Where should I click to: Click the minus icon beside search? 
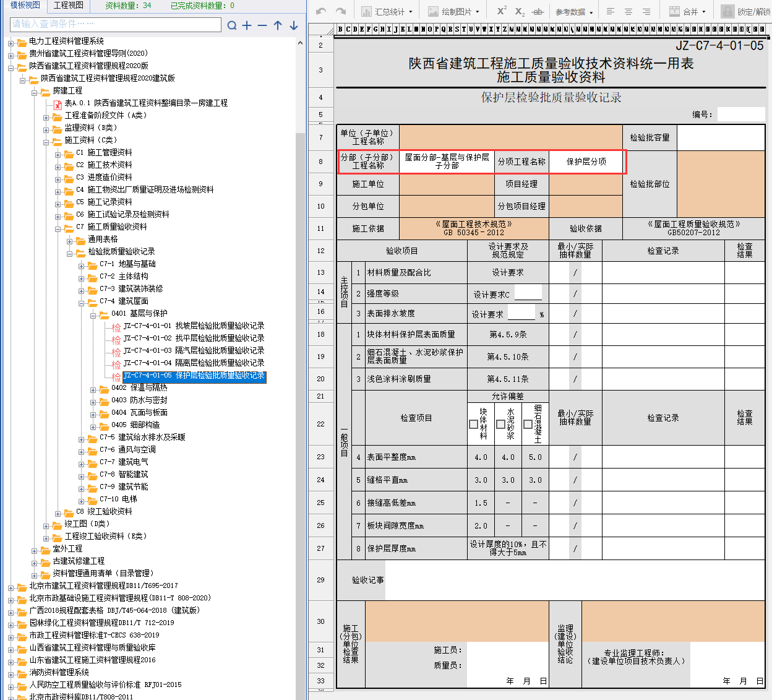click(x=262, y=25)
